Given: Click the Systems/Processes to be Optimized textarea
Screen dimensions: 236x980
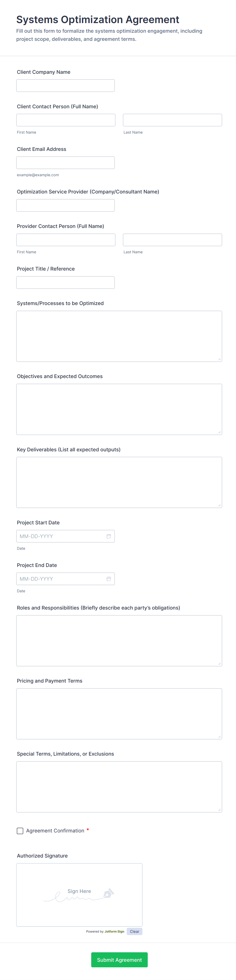Looking at the screenshot, I should coord(119,336).
